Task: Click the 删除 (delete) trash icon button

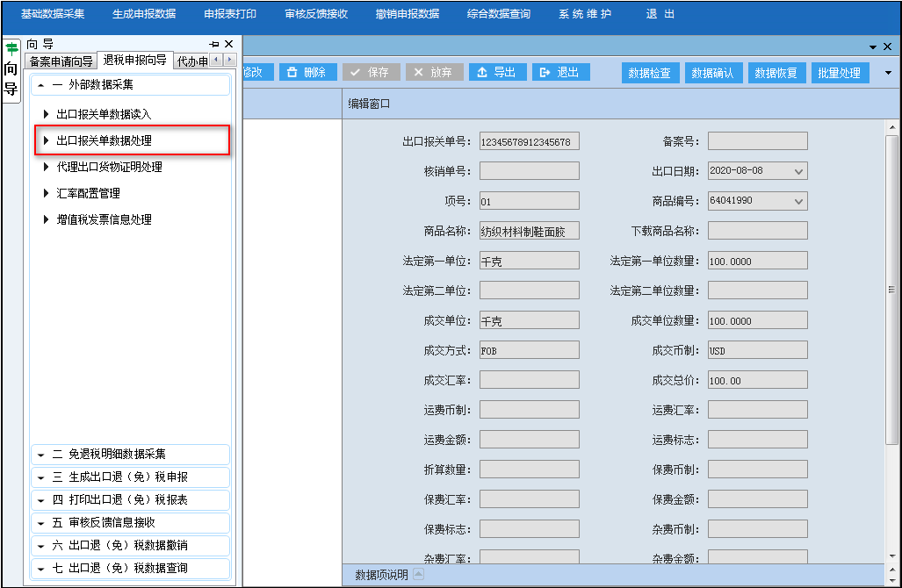Action: click(x=307, y=73)
